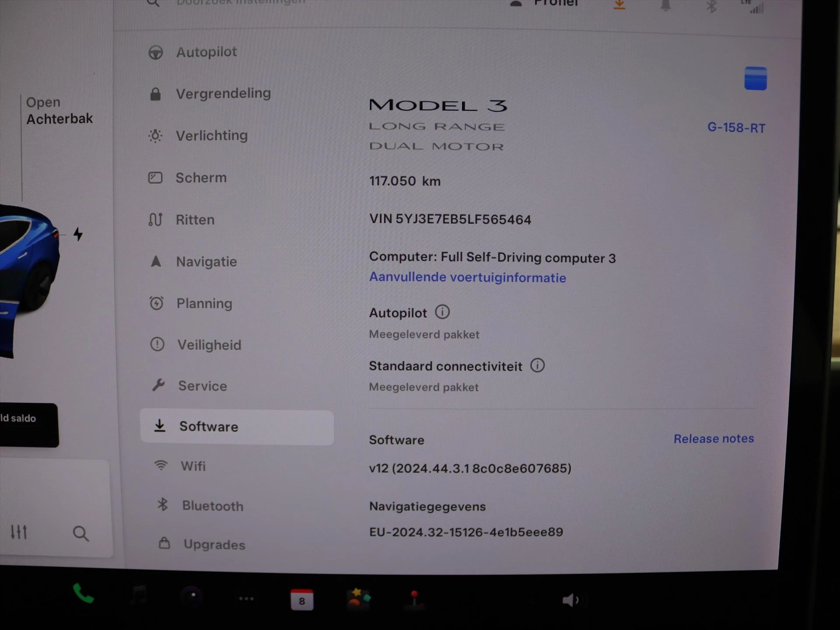Viewport: 840px width, 630px height.
Task: Tap the 117.050 km odometer reading
Action: 405,181
